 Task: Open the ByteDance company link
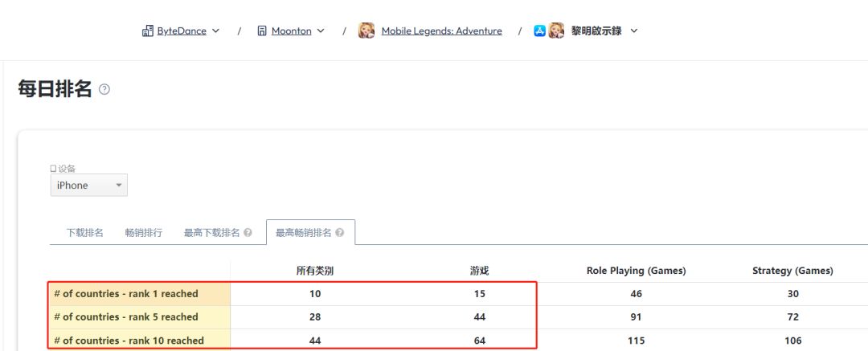182,31
